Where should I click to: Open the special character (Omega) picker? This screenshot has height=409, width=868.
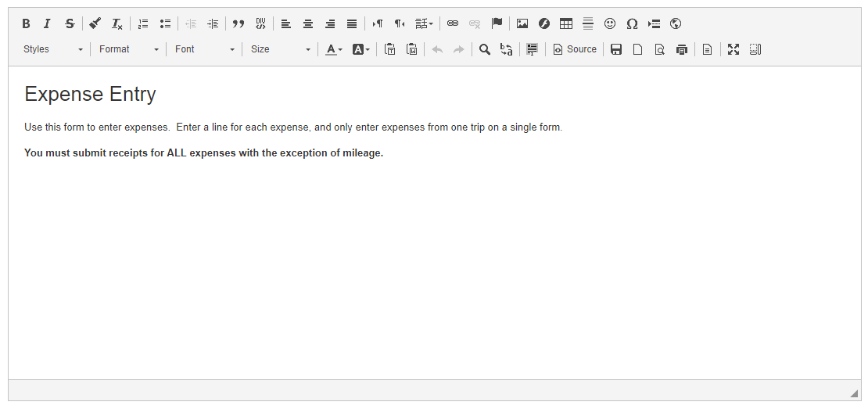tap(632, 23)
